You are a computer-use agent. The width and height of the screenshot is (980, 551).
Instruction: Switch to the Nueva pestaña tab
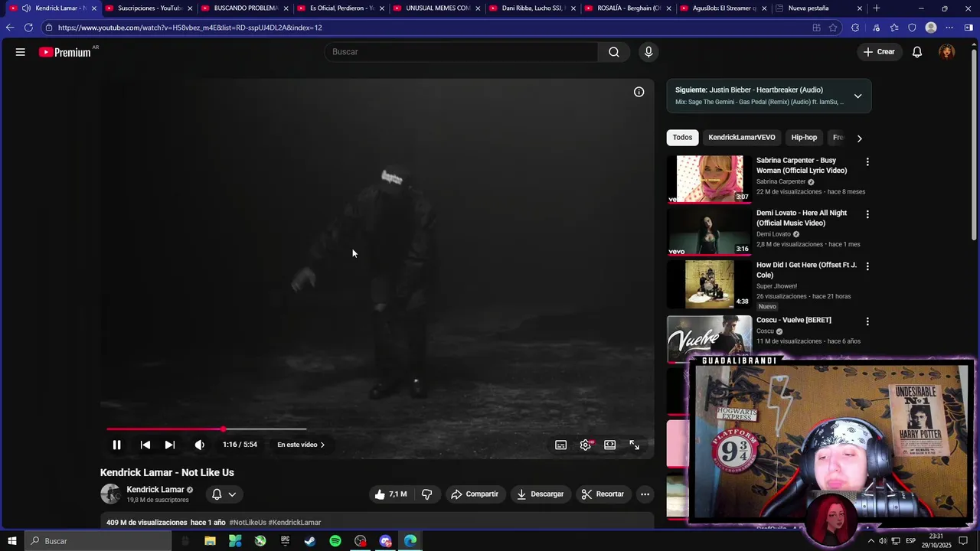pyautogui.click(x=819, y=8)
